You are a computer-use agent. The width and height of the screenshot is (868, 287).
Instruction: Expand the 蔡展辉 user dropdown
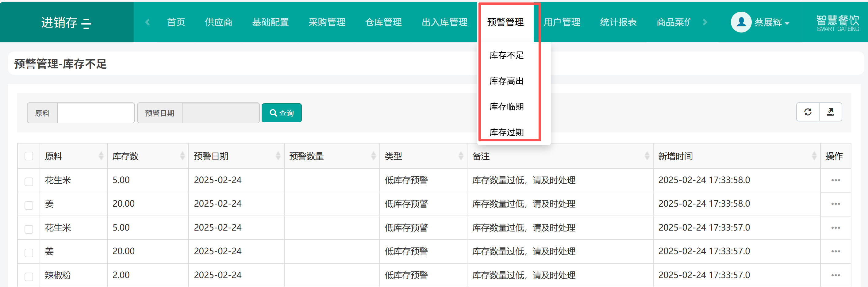point(772,23)
